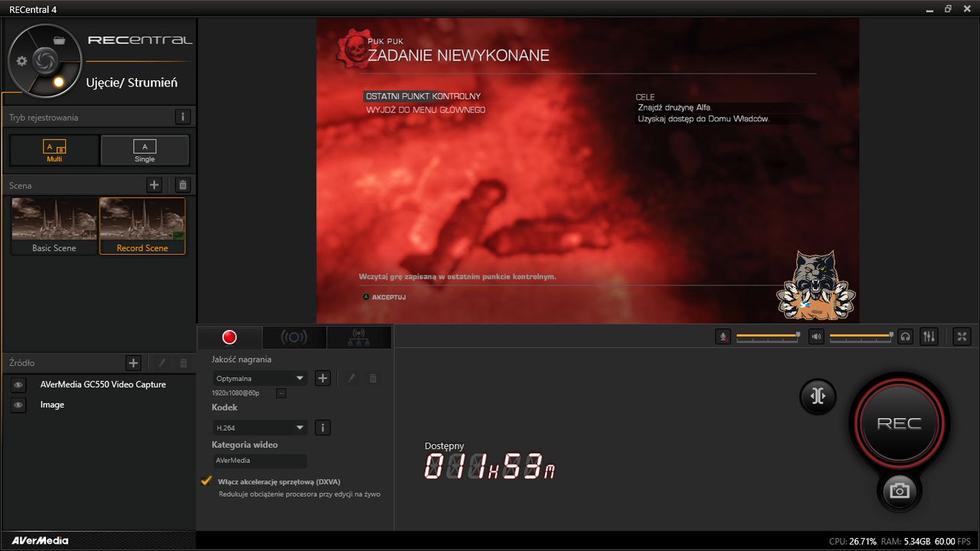This screenshot has width=980, height=551.
Task: Click the AVerMedia logo at bottom left
Action: (40, 540)
